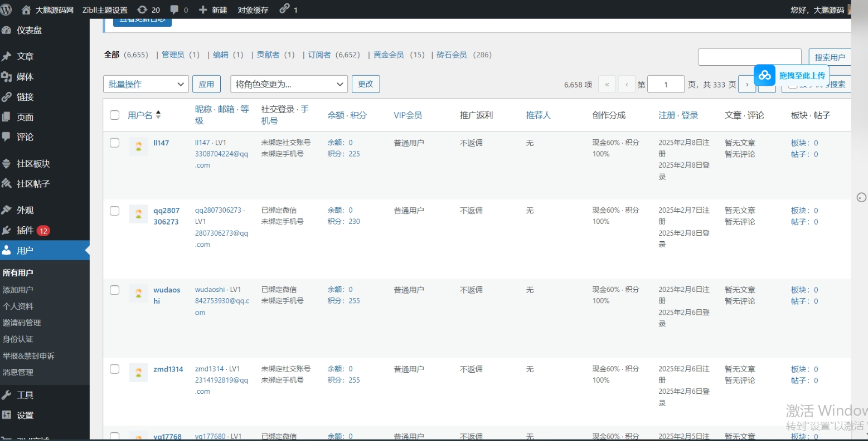
Task: Sort by 推荐人 column header
Action: [539, 115]
